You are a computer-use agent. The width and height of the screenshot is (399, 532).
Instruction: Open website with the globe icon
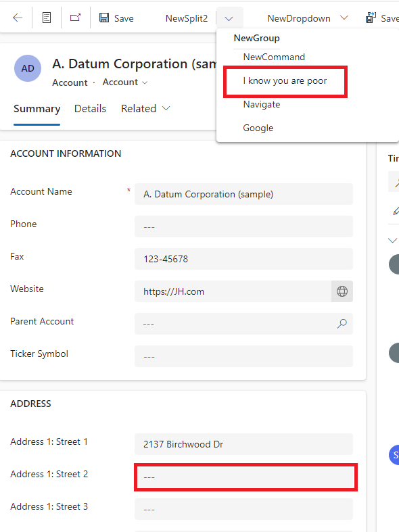tap(342, 291)
